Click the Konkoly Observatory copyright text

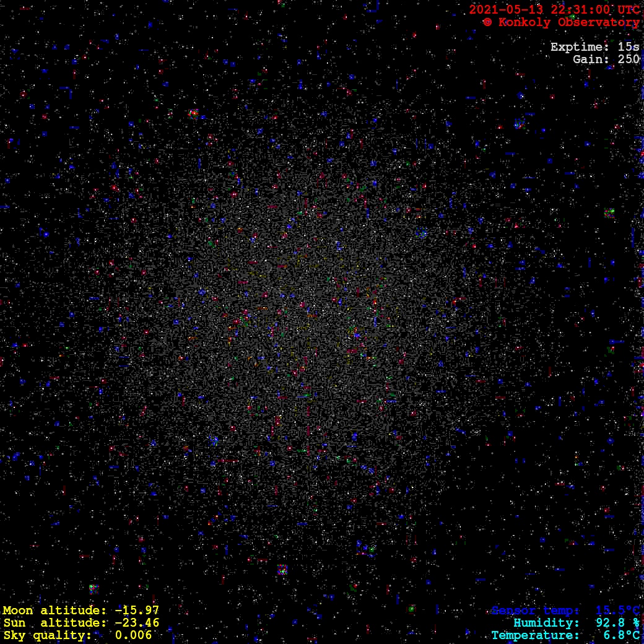click(x=568, y=22)
